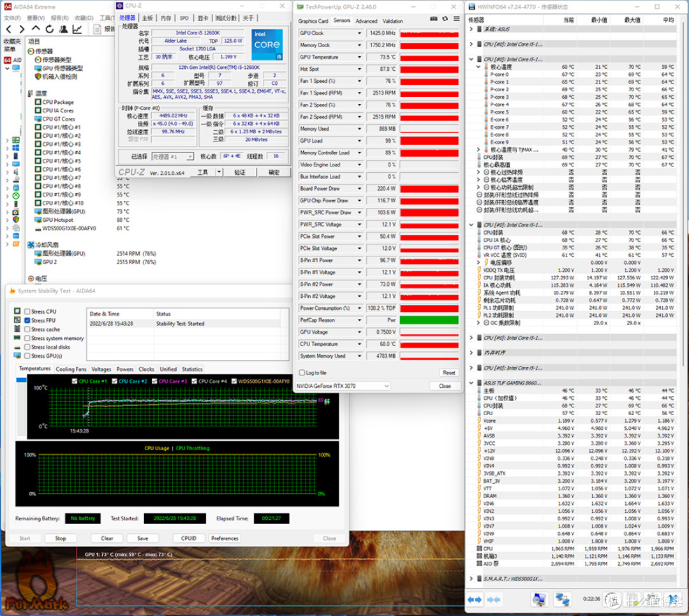Open 文件(F) menu in AIDA64
Screen dimensions: 689x616
(x=12, y=18)
